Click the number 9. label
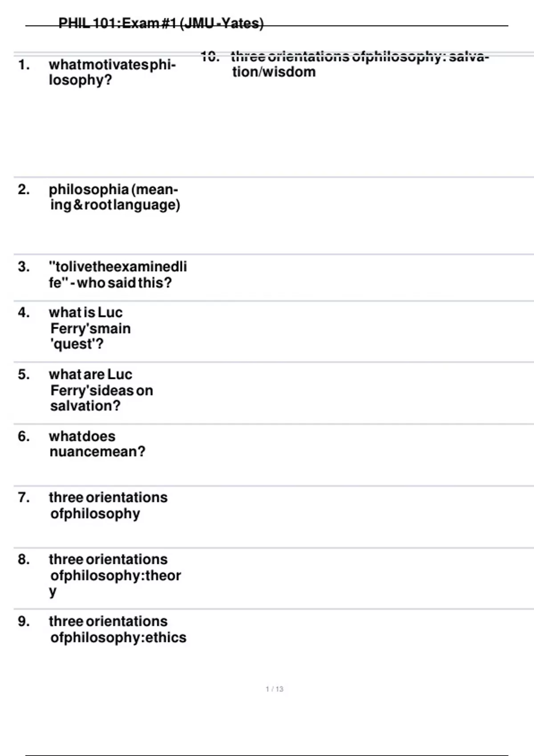 pyautogui.click(x=24, y=621)
